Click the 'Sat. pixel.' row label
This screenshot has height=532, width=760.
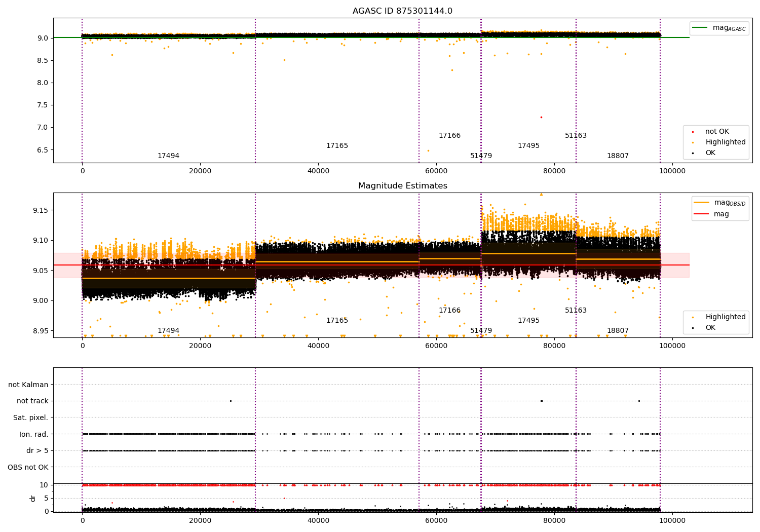[30, 418]
